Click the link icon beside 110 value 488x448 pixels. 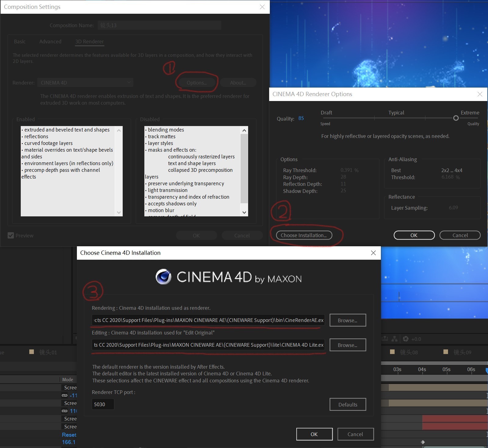(64, 411)
